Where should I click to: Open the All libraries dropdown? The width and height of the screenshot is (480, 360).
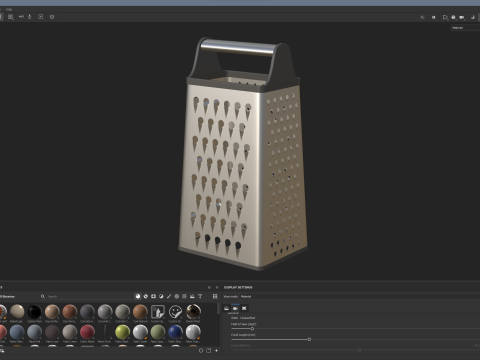8,296
